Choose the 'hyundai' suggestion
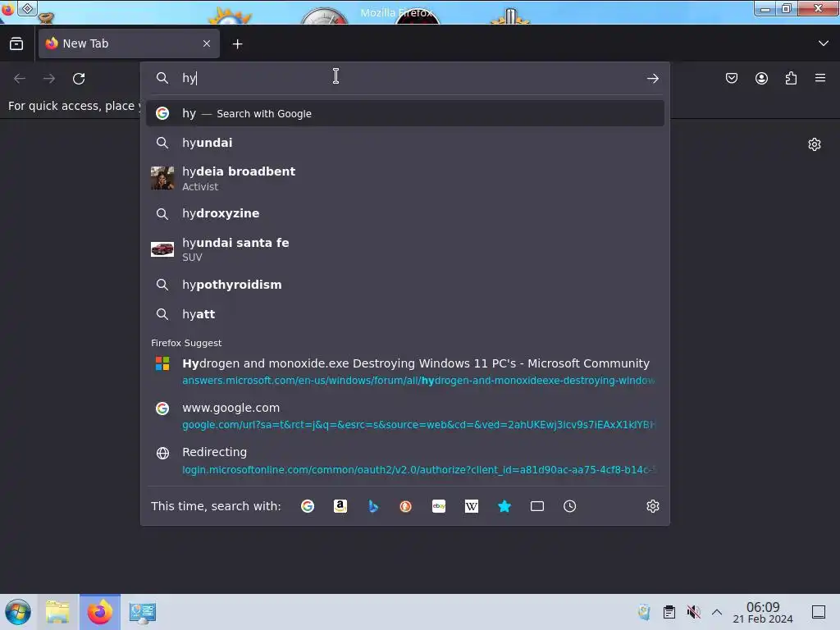This screenshot has width=840, height=630. pyautogui.click(x=405, y=143)
